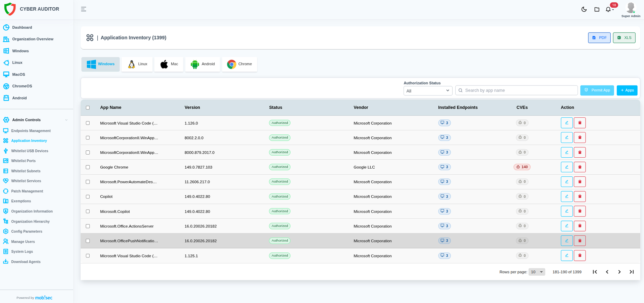This screenshot has height=303, width=644.
Task: Check the Visual Studio Code 1.126.0 checkbox
Action: pos(88,123)
